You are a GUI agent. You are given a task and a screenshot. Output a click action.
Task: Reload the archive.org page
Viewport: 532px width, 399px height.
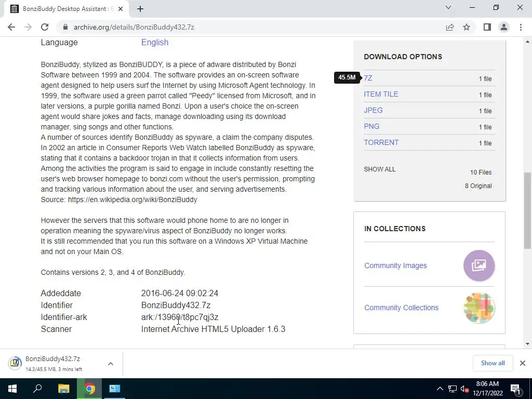[x=45, y=27]
